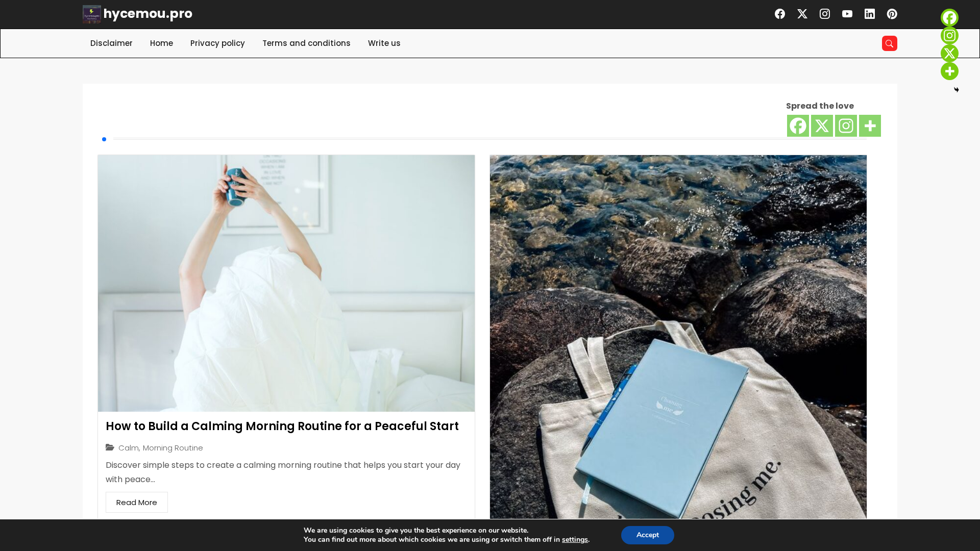Open the YouTube icon in top header
This screenshot has width=980, height=551.
(x=847, y=14)
